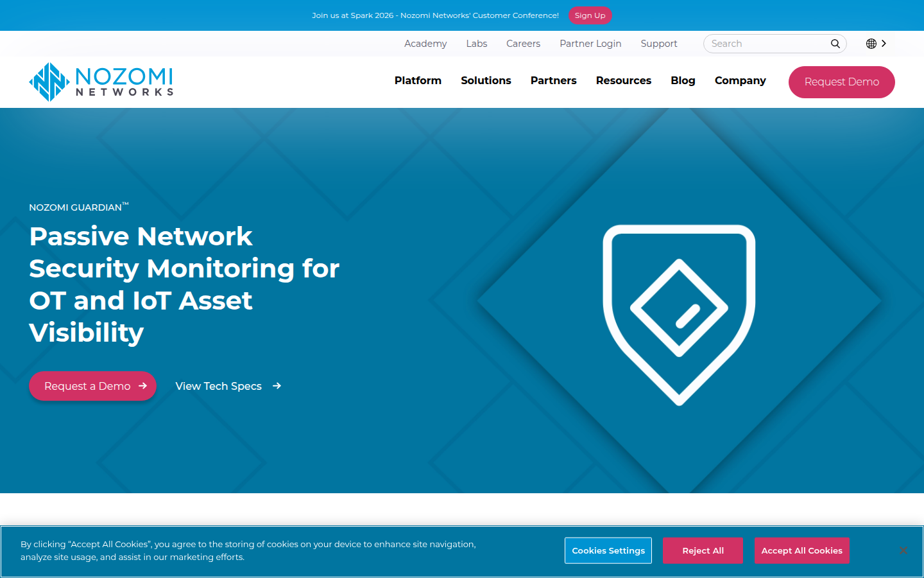Viewport: 924px width, 578px height.
Task: Open Partner Login
Action: tap(590, 44)
